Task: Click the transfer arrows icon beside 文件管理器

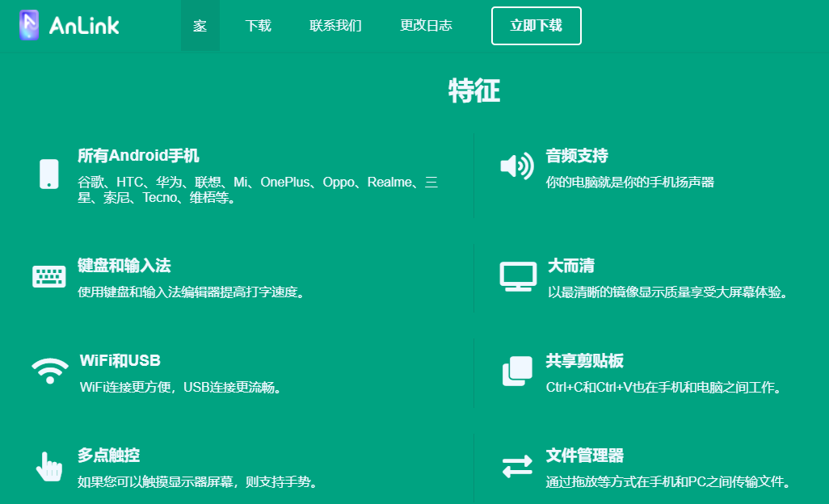Action: click(x=517, y=466)
